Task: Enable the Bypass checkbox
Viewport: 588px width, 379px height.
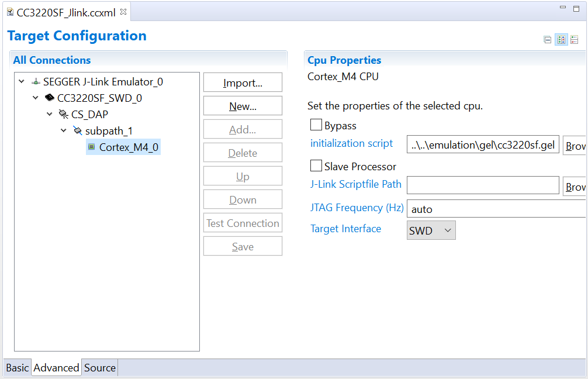Action: [316, 125]
